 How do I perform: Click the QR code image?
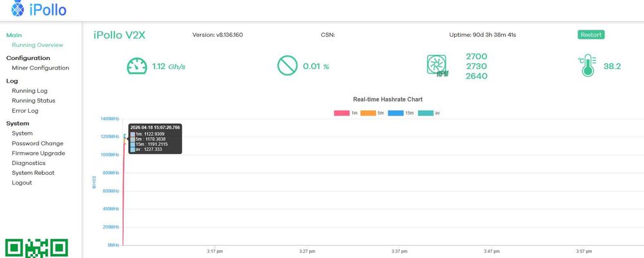37,248
